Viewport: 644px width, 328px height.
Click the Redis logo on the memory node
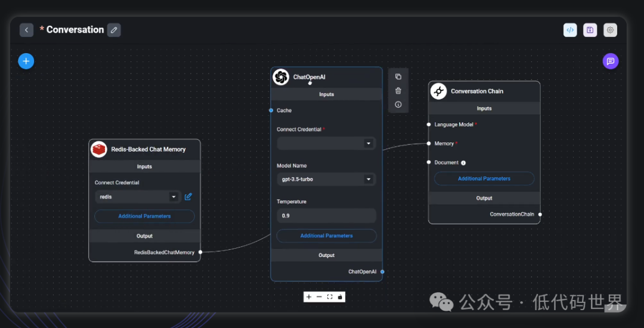click(99, 150)
